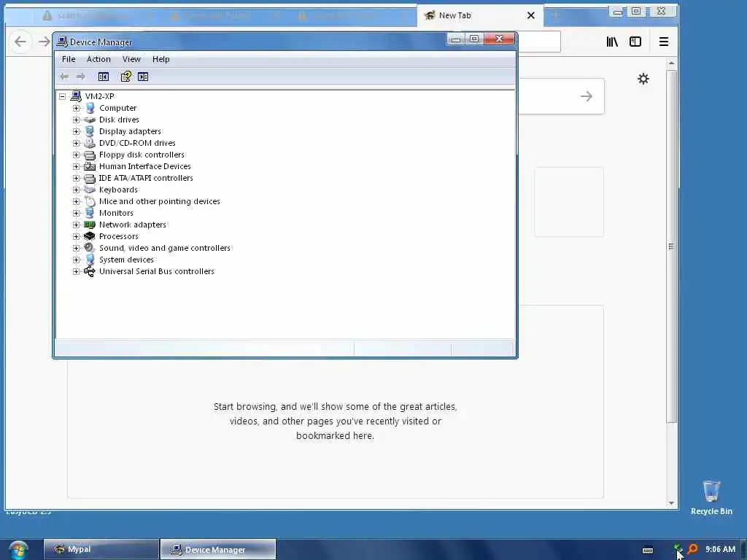Viewport: 747px width, 560px height.
Task: Click the action pane toolbar icon
Action: tap(143, 77)
